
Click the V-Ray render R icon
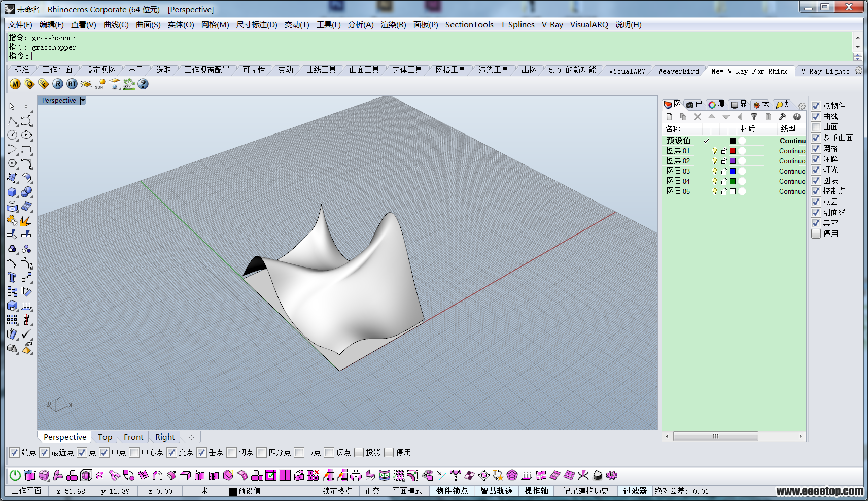(58, 84)
